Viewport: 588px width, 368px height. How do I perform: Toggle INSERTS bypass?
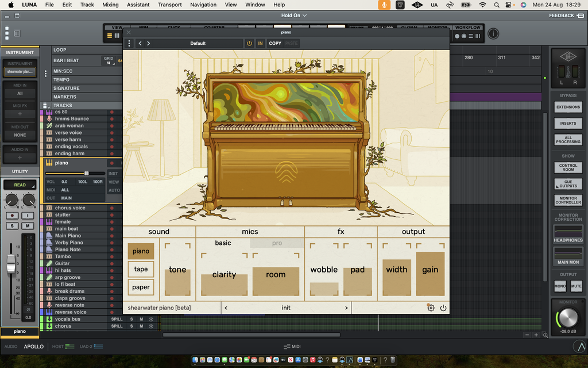[x=568, y=123]
